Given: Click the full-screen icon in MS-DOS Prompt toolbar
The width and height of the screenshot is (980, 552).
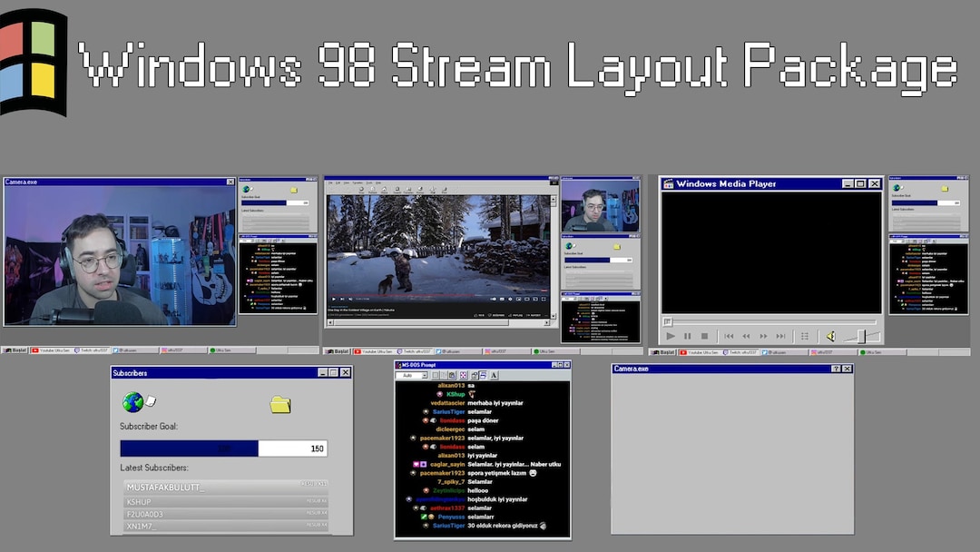Looking at the screenshot, I should pos(463,375).
